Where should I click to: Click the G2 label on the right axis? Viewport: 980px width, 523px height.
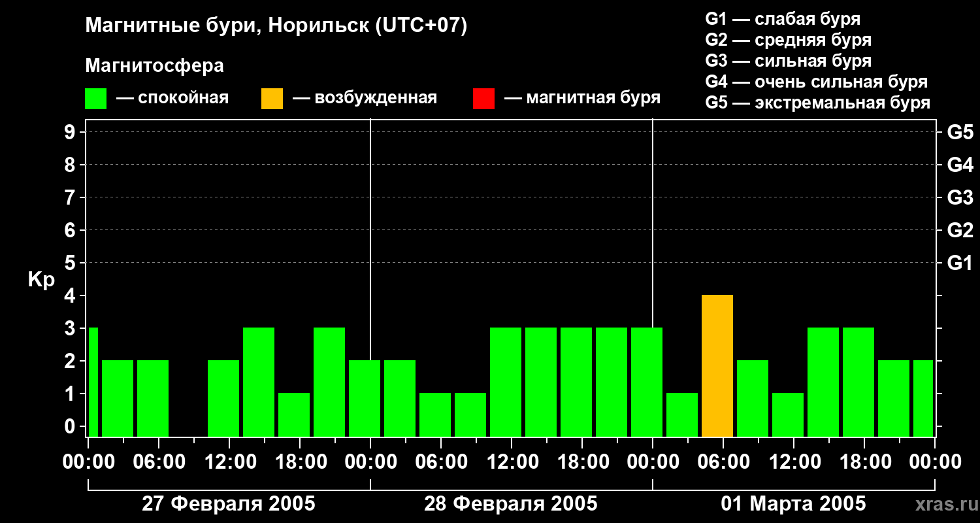(960, 230)
